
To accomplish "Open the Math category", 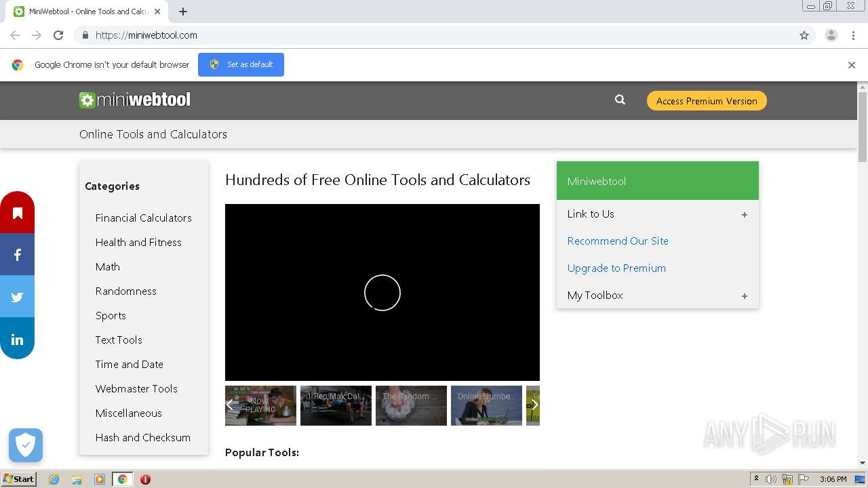I will pyautogui.click(x=108, y=267).
